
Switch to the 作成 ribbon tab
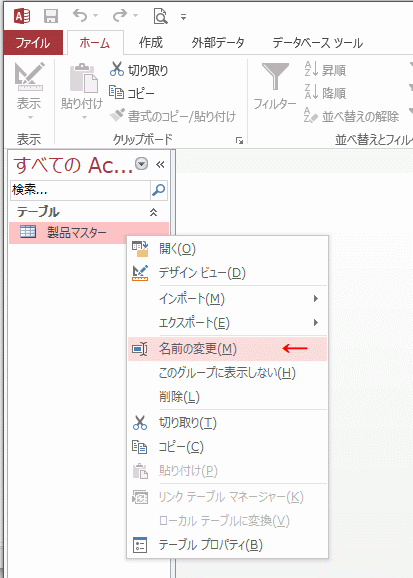coord(150,43)
